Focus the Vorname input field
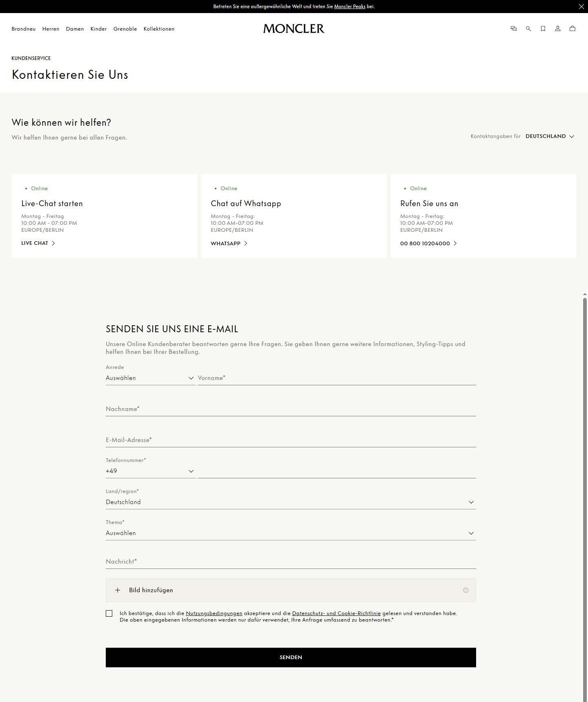Image resolution: width=588 pixels, height=702 pixels. [337, 378]
